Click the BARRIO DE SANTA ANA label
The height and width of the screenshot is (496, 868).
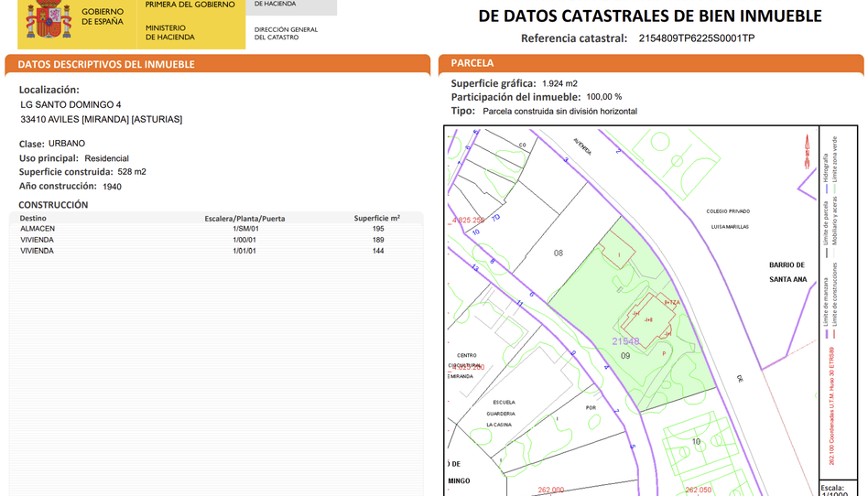pyautogui.click(x=787, y=272)
